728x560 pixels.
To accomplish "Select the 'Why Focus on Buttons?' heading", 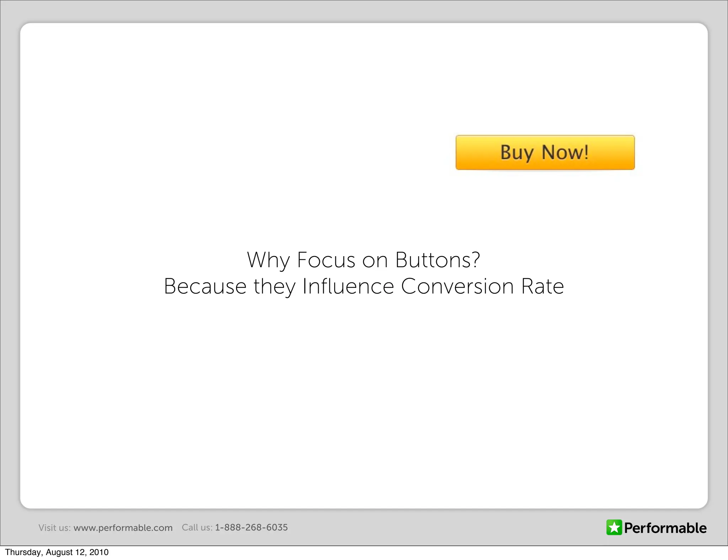I will pyautogui.click(x=364, y=260).
